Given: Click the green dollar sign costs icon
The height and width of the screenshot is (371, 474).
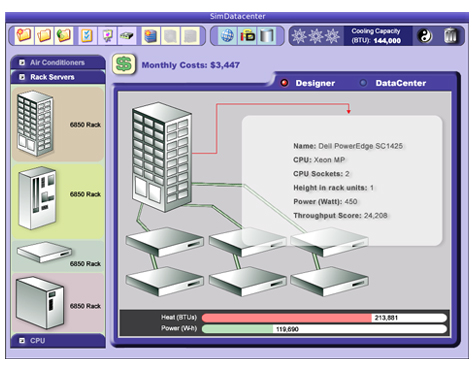Looking at the screenshot, I should 124,64.
